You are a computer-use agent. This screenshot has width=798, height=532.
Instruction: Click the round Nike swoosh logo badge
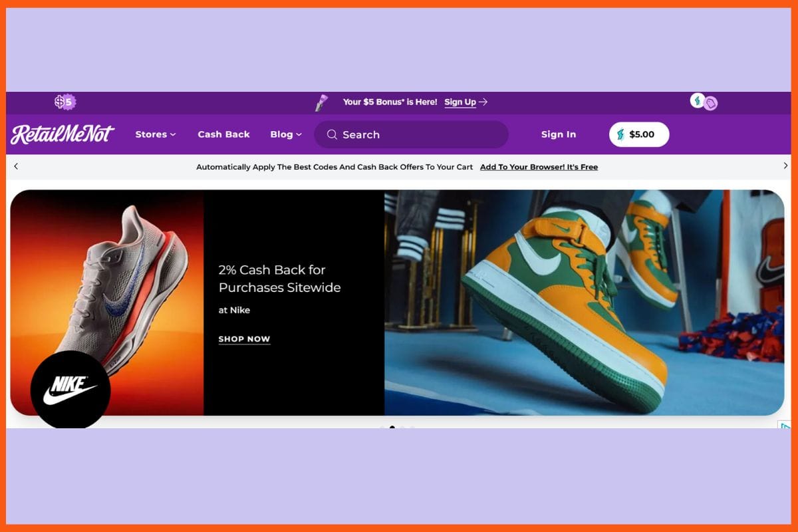pyautogui.click(x=70, y=390)
